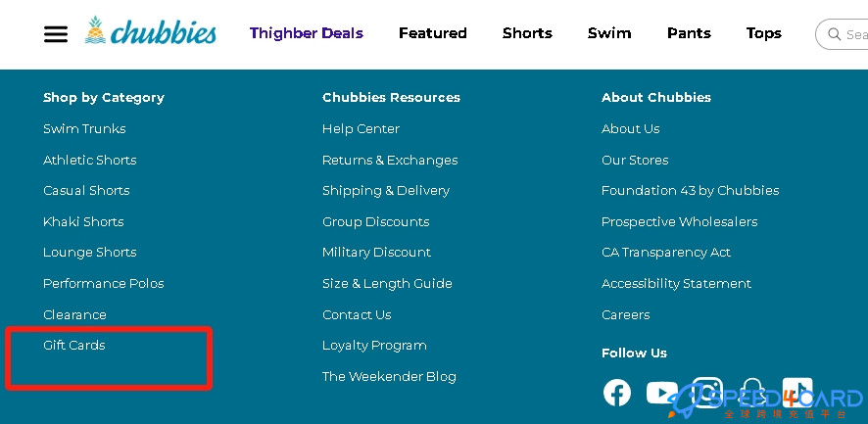Open the Thighber Deals menu
Image resolution: width=868 pixels, height=424 pixels.
(x=306, y=33)
